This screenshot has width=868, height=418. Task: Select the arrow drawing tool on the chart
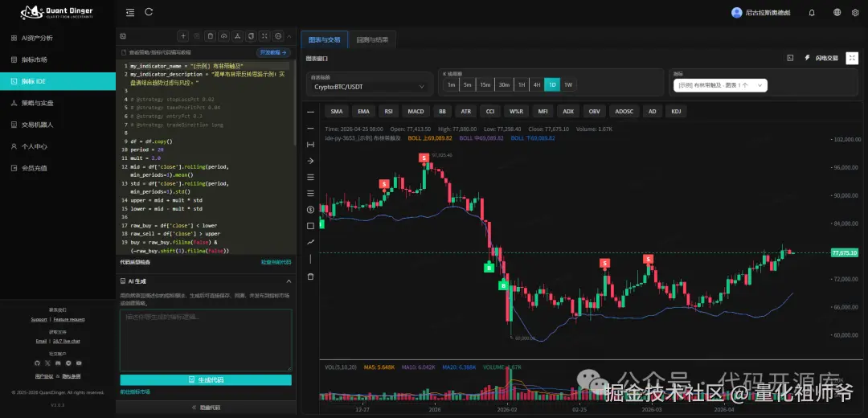[310, 161]
